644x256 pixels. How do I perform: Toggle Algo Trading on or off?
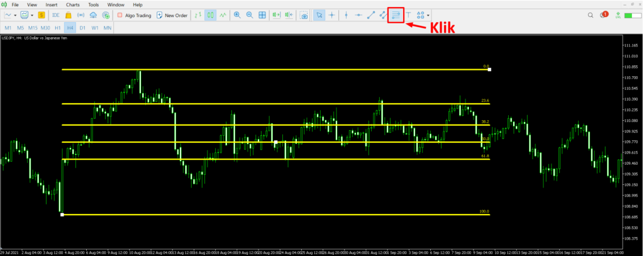coord(134,15)
